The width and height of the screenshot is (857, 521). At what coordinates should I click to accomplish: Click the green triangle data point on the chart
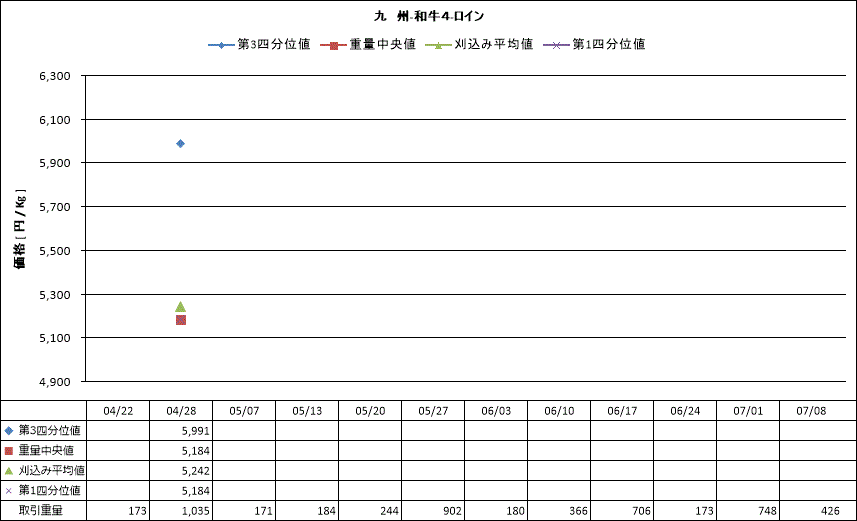180,307
